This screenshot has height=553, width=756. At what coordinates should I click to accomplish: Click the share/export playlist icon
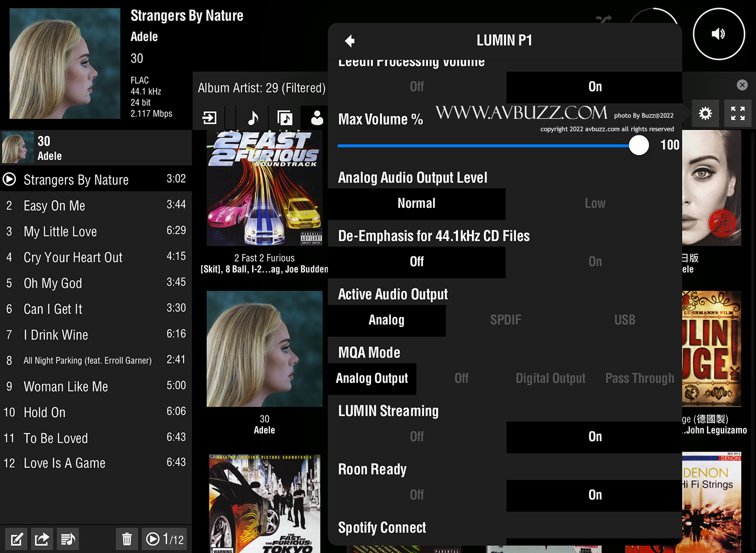pyautogui.click(x=42, y=539)
